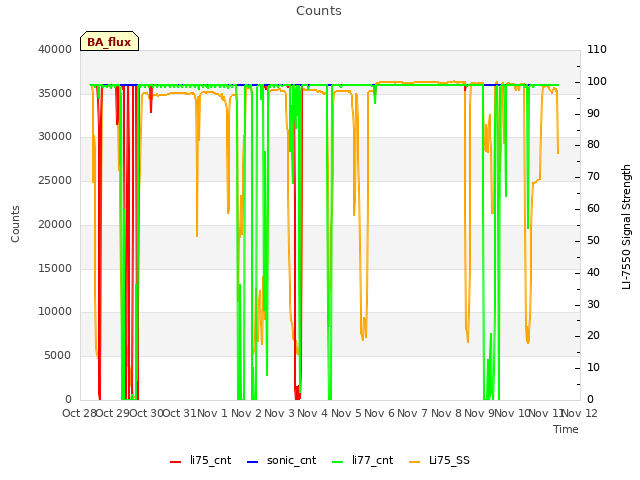The height and width of the screenshot is (480, 640).
Task: Click the 70 right axis tick
Action: (x=593, y=177)
